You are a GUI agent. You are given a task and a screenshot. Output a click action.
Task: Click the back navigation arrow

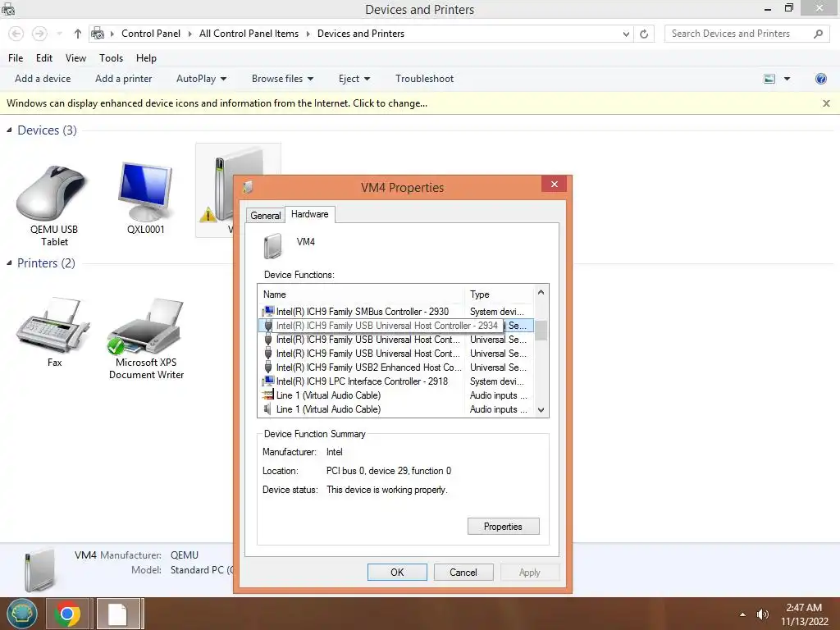coord(16,34)
